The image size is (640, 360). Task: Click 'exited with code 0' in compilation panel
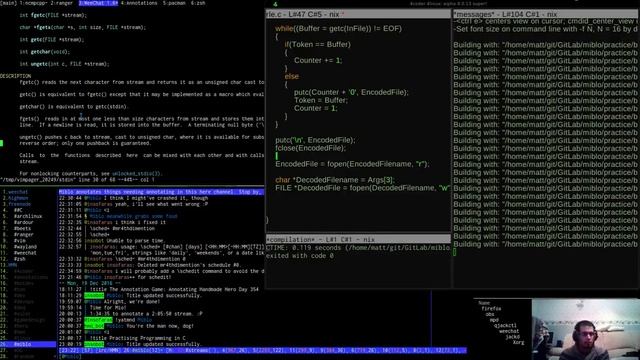tap(300, 256)
